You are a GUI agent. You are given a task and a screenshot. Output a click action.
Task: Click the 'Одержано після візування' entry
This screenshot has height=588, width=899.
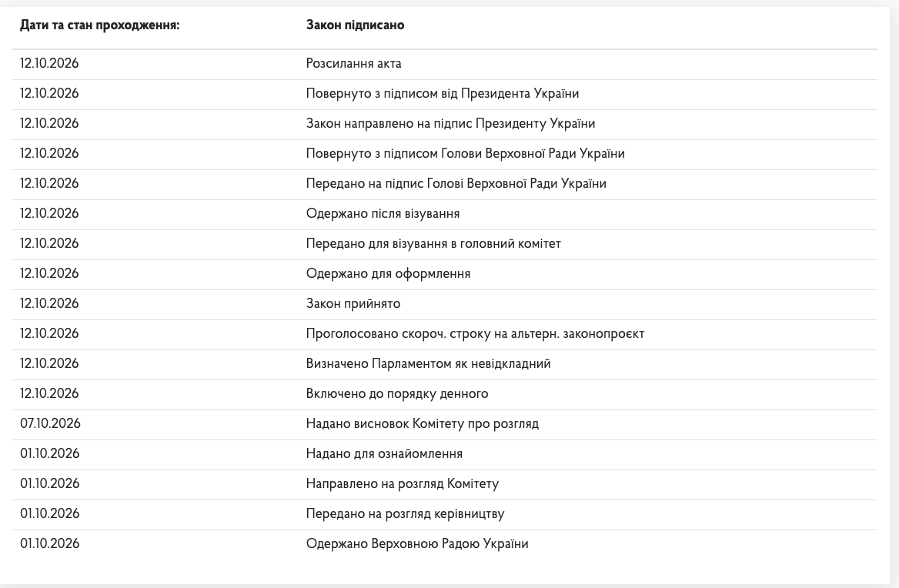(383, 214)
